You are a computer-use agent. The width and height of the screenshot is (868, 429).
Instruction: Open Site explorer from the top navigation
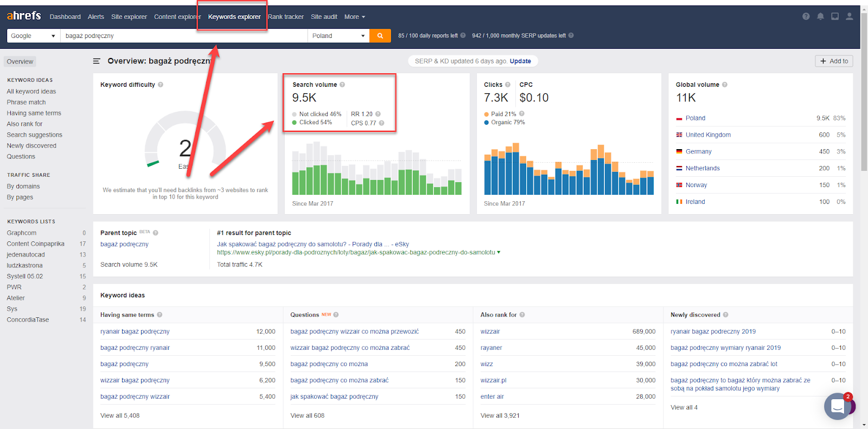pos(129,17)
